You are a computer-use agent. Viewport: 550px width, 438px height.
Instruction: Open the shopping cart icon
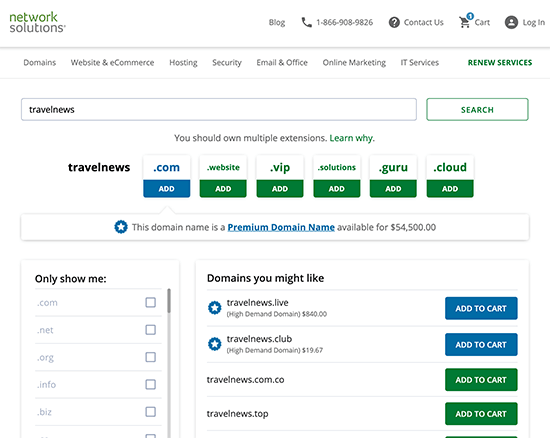(x=464, y=23)
